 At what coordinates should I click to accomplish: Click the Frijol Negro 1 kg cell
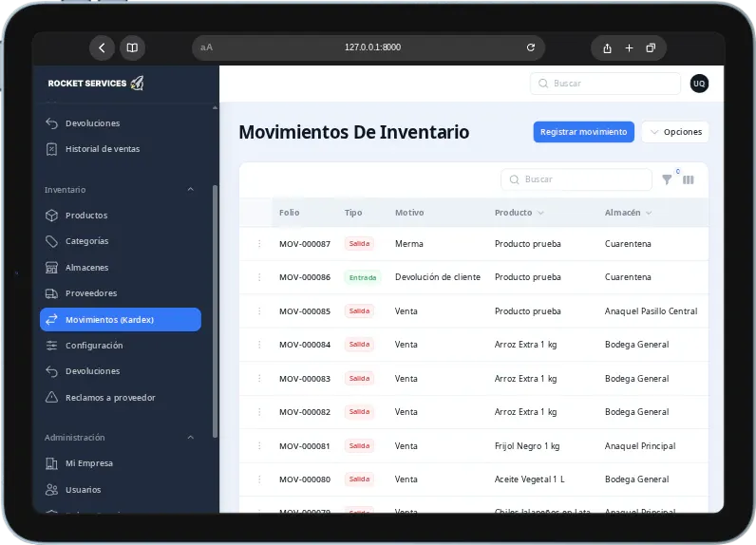tap(527, 446)
